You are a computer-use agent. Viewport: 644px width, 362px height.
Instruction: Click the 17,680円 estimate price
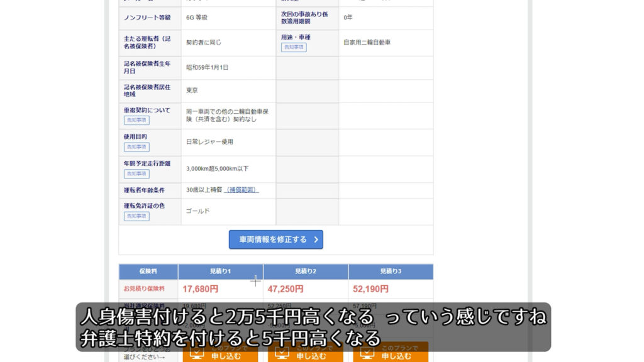[201, 289]
